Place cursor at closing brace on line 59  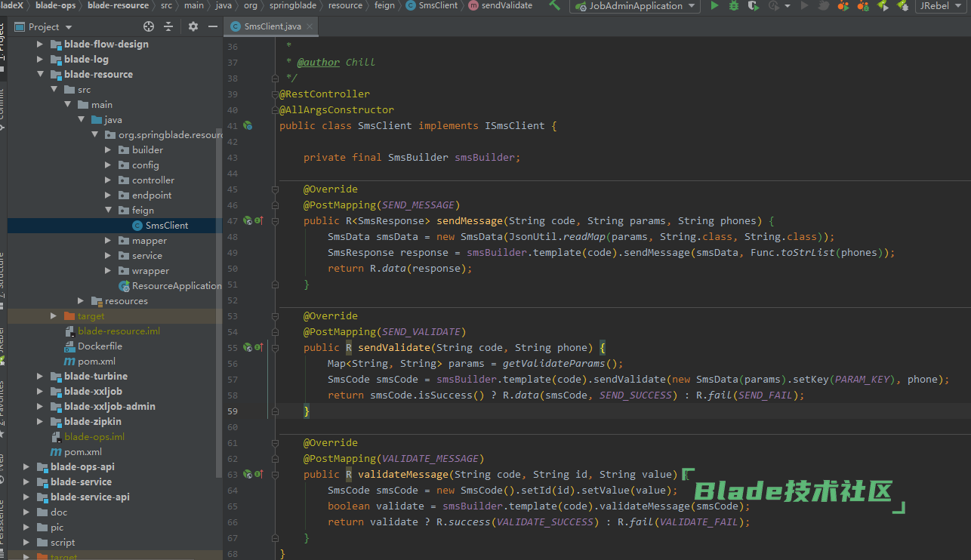[307, 411]
